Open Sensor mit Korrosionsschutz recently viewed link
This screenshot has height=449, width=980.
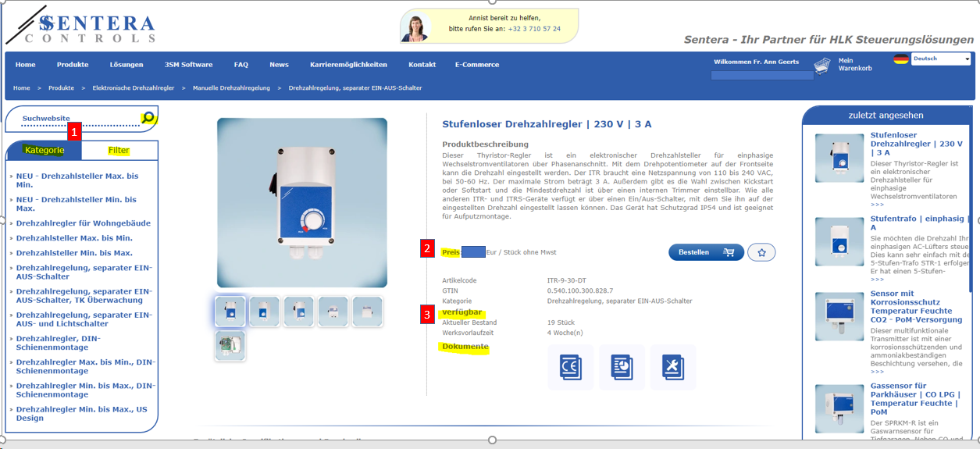[x=916, y=307]
